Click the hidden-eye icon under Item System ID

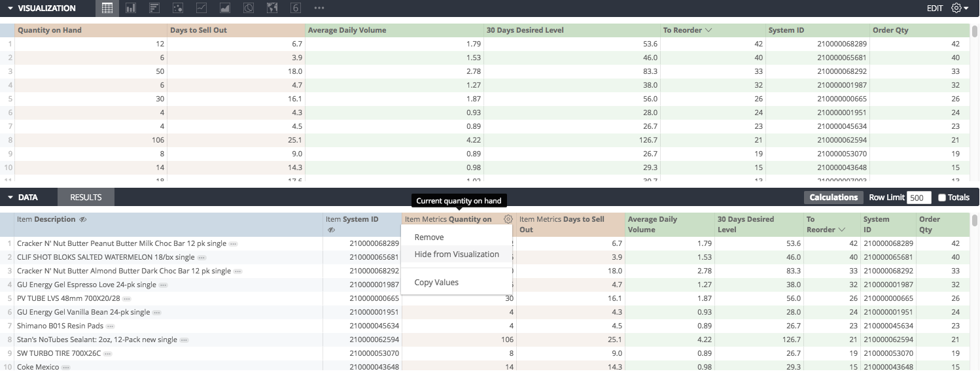coord(331,230)
